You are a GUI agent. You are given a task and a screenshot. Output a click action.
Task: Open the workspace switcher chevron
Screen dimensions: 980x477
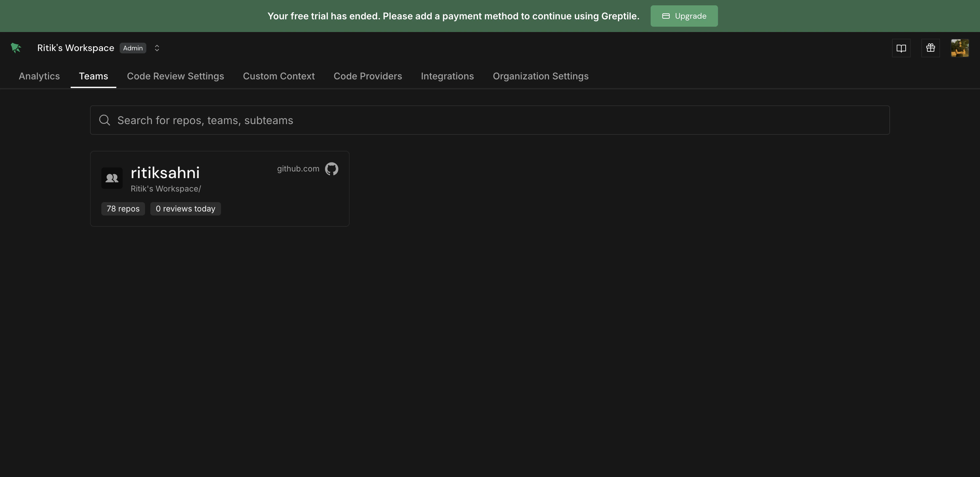(157, 48)
